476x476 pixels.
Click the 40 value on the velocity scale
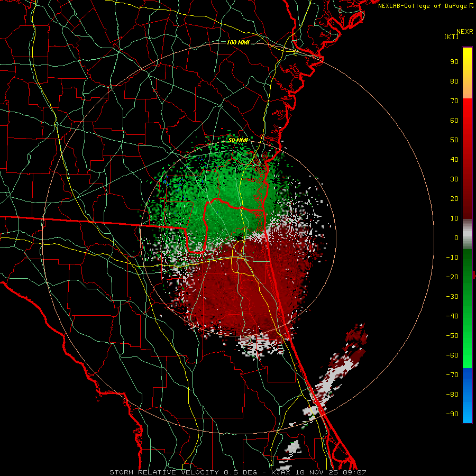(454, 160)
